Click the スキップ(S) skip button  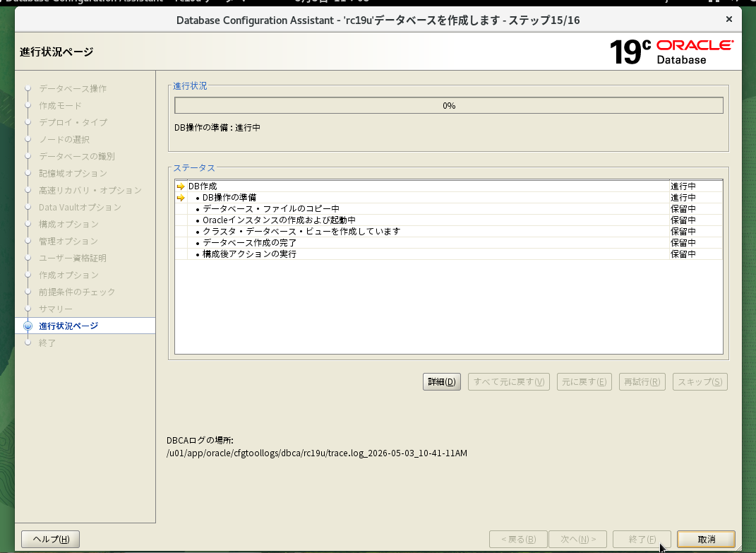[700, 381]
